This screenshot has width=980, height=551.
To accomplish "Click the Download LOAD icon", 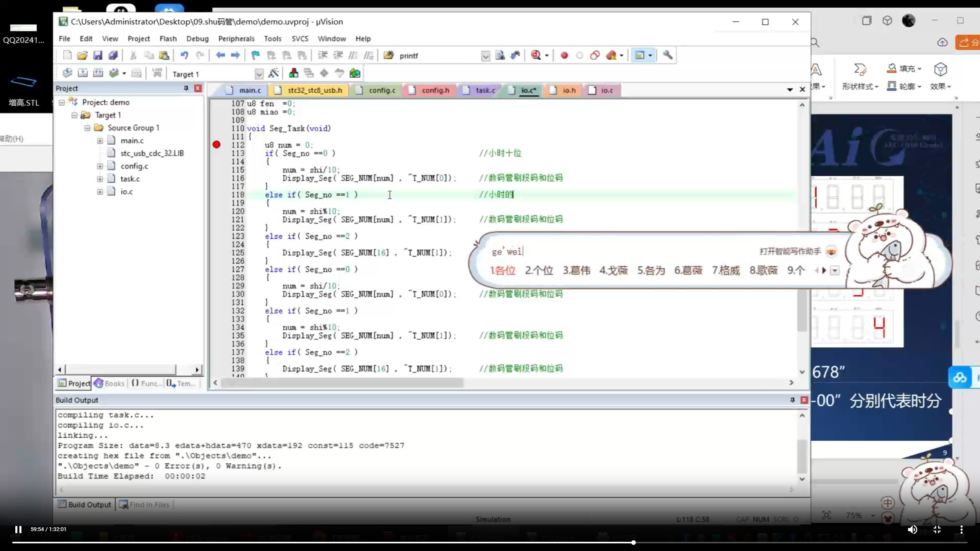I will (x=157, y=73).
